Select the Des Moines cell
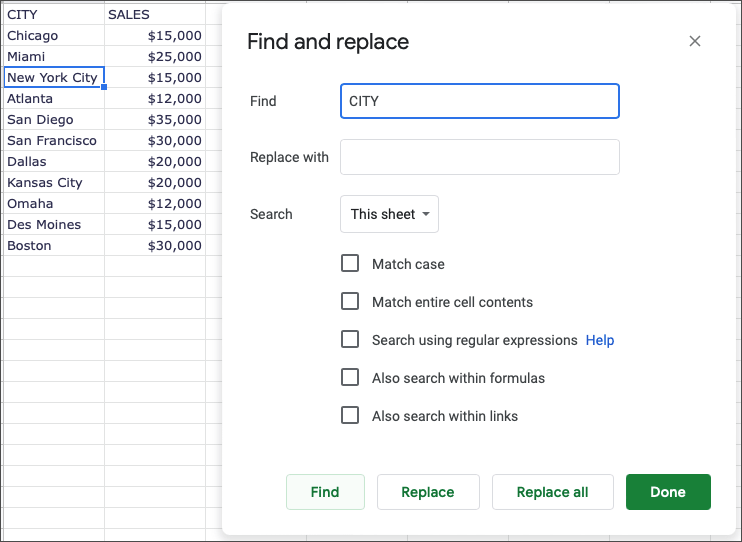The height and width of the screenshot is (542, 742). click(54, 224)
